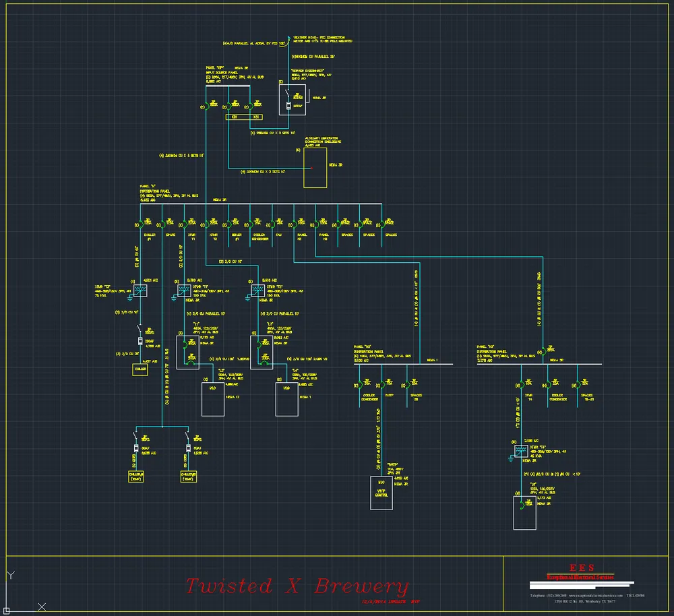Image resolution: width=674 pixels, height=616 pixels.
Task: Select the ground symbol beside XFMR T4
Action: pyautogui.click(x=511, y=458)
